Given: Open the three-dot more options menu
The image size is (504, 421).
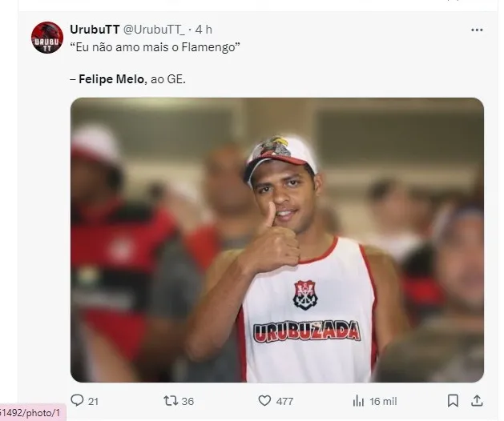Looking at the screenshot, I should point(477,30).
